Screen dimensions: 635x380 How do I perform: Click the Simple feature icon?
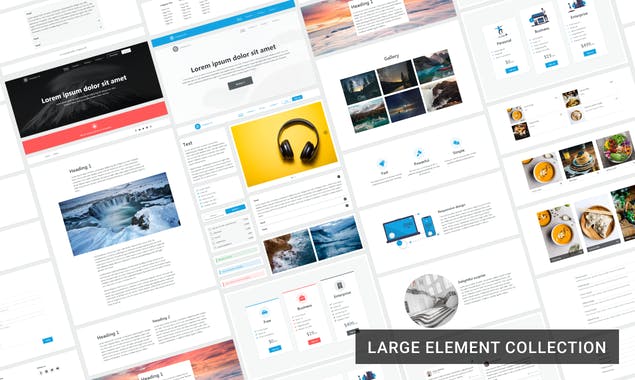point(456,143)
